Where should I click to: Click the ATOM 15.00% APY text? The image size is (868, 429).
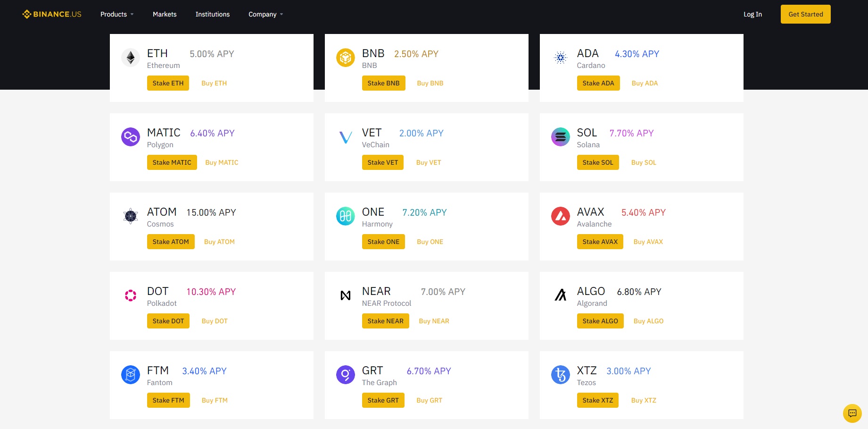(x=211, y=212)
